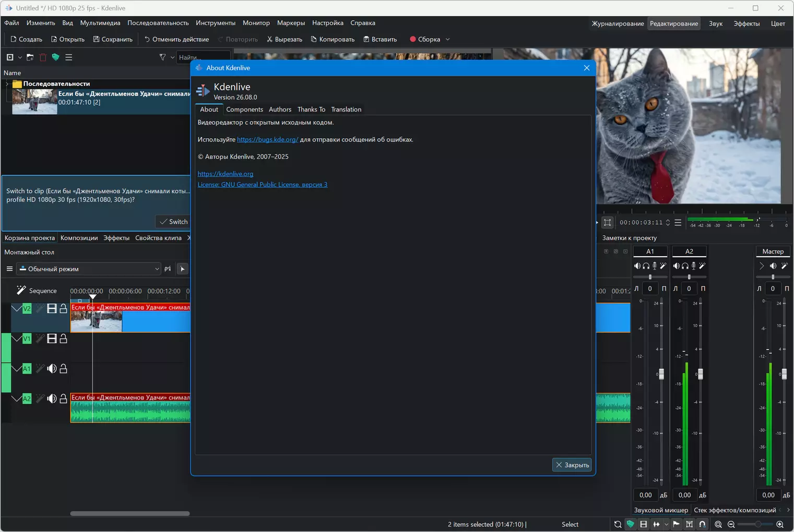The width and height of the screenshot is (794, 532).
Task: Open the monitor hamburger options icon
Action: point(678,223)
